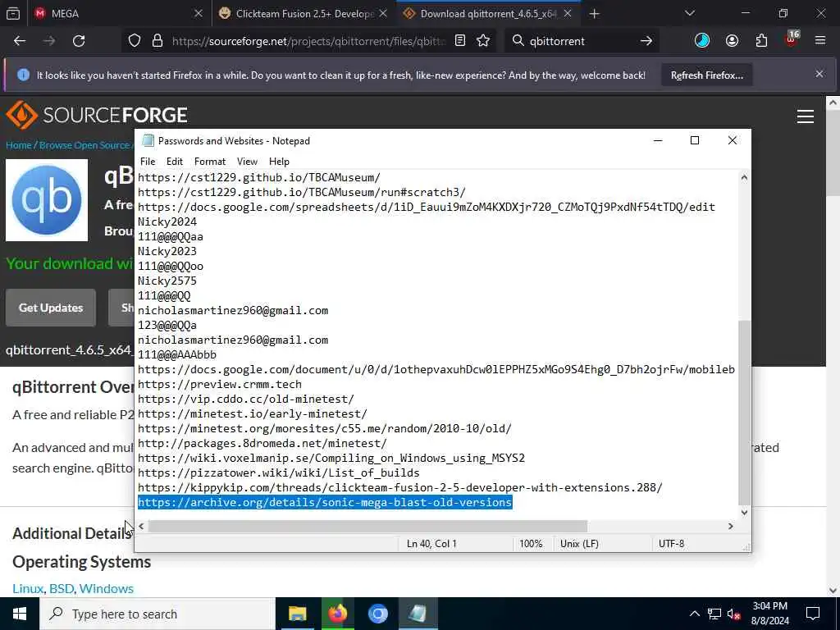Click the 'https://preview.crmm.tech' line

coord(220,384)
